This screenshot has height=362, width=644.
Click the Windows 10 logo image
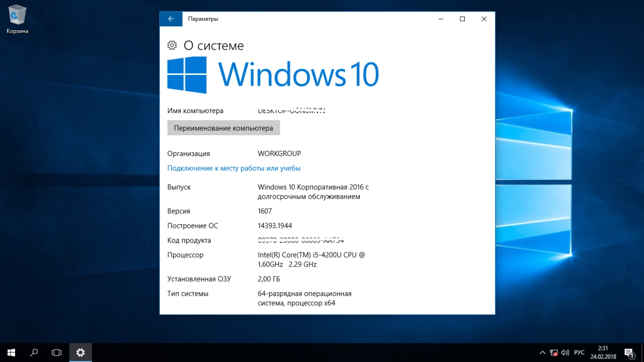(x=273, y=74)
